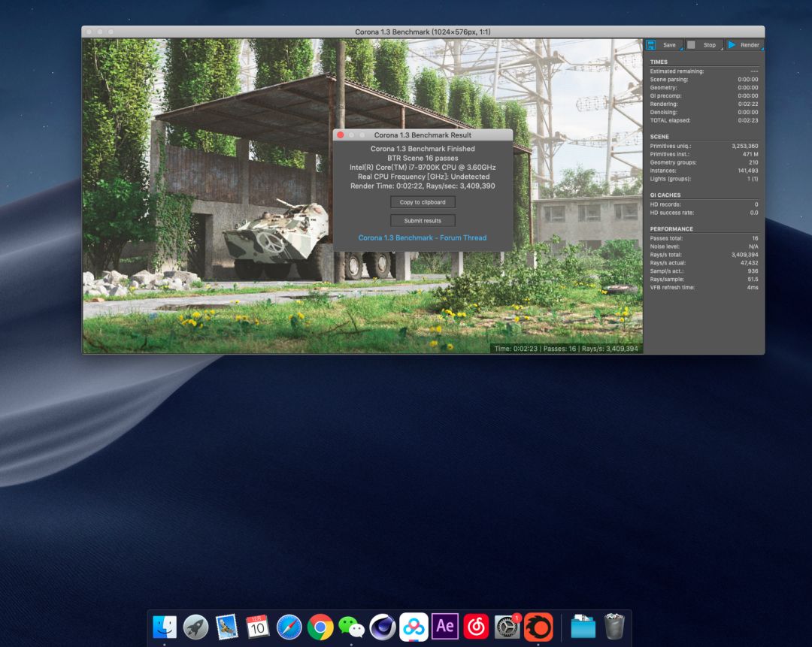Open System Preferences with update badge
Viewport: 812px width, 647px height.
507,626
